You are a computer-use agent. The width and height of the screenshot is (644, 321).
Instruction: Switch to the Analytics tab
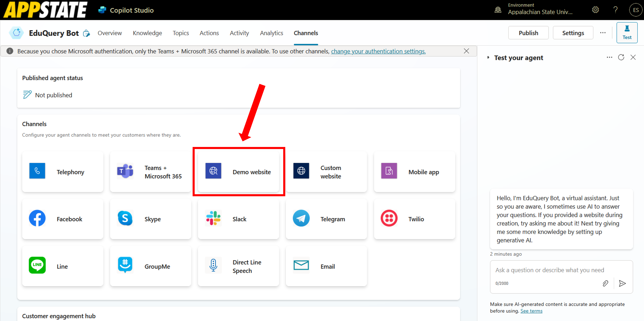coord(271,33)
